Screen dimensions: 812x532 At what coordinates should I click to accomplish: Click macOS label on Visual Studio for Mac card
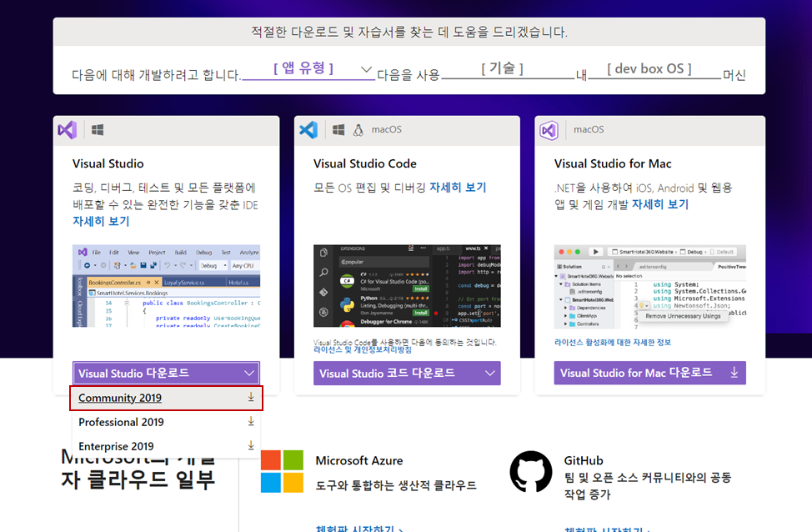pyautogui.click(x=589, y=129)
